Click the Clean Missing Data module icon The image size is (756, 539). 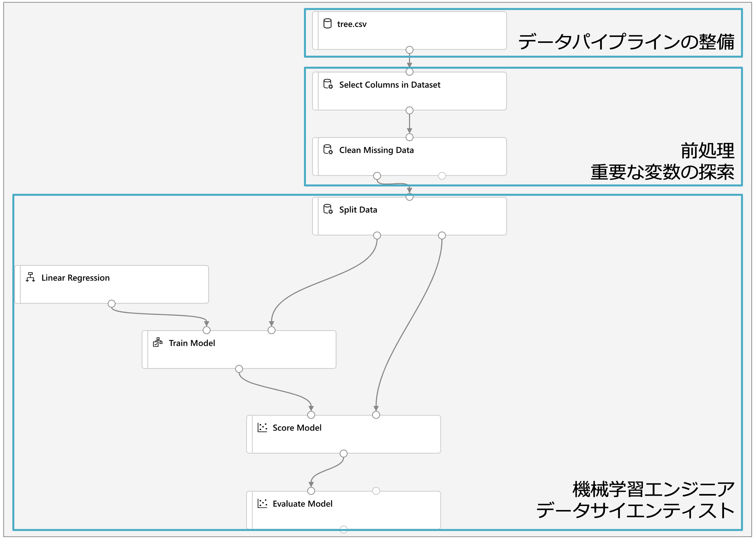click(328, 149)
